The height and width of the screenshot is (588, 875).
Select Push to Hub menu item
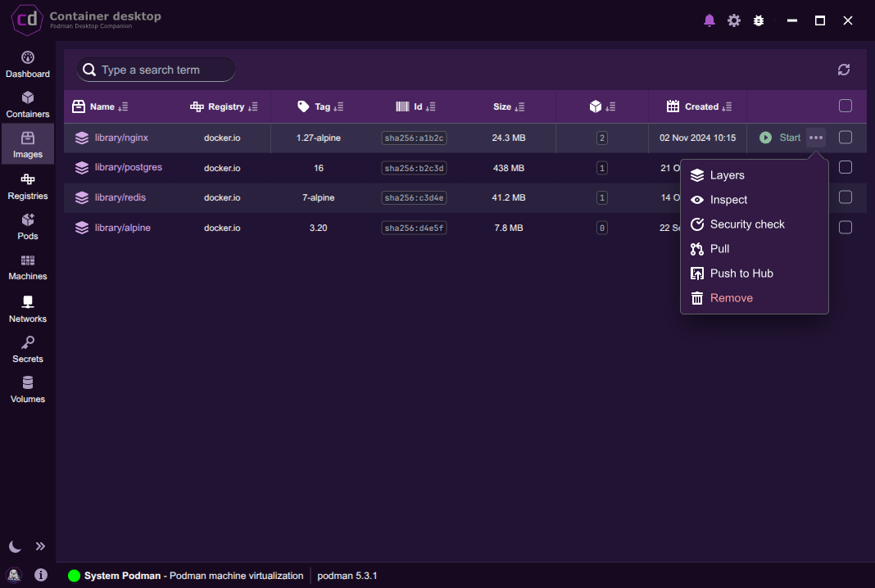point(755,274)
